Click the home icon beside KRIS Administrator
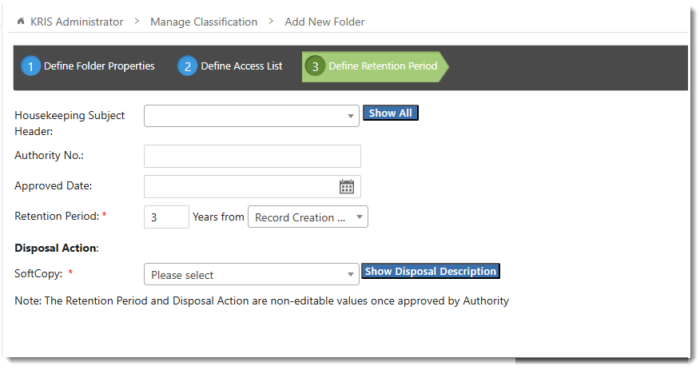700x370 pixels. (21, 21)
